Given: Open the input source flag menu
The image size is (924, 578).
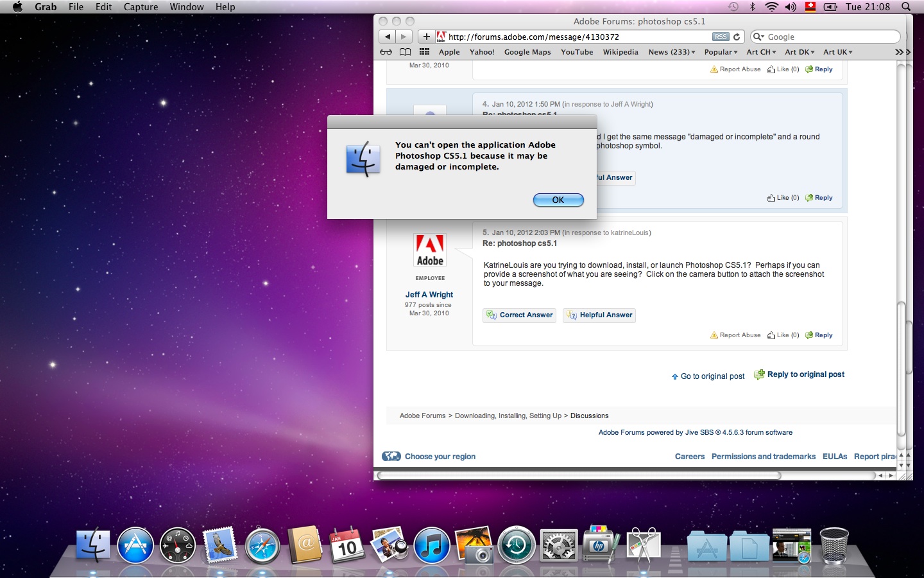Looking at the screenshot, I should coord(810,7).
